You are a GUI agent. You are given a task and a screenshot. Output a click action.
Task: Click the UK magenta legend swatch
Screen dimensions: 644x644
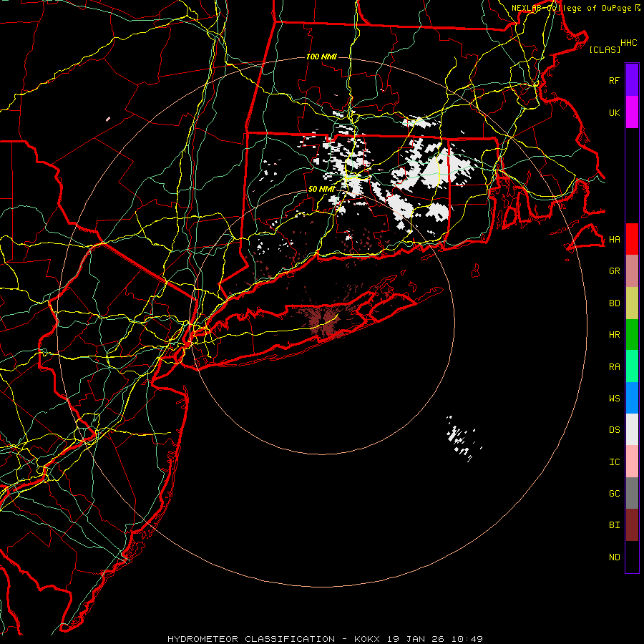(x=632, y=112)
